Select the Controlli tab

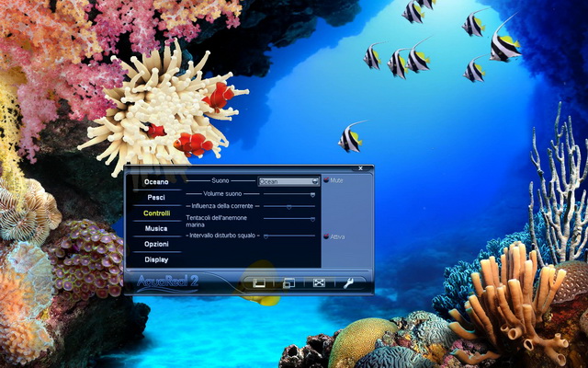(156, 213)
